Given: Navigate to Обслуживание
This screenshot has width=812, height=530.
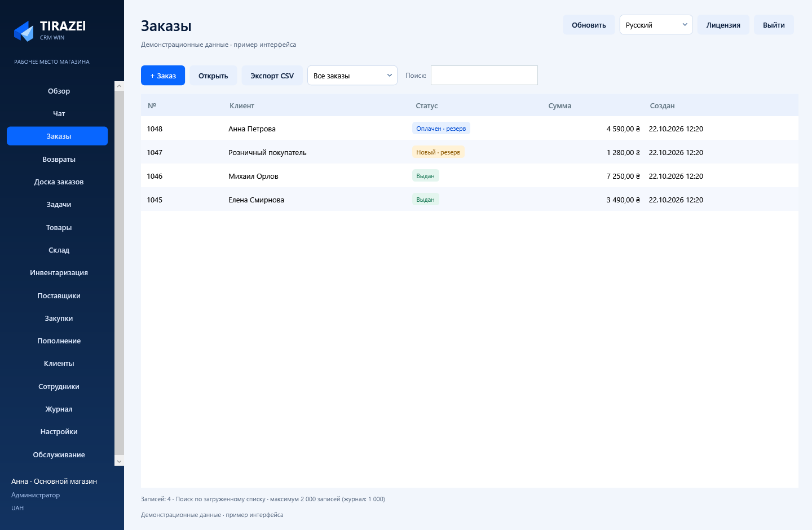Looking at the screenshot, I should pos(59,454).
